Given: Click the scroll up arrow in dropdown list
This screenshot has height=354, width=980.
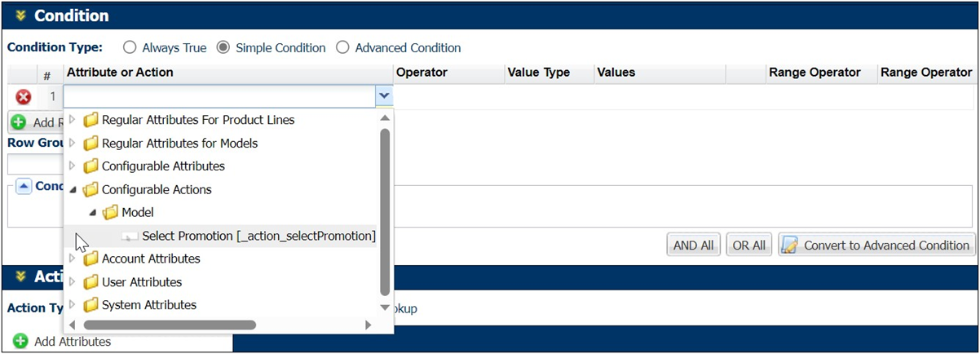Looking at the screenshot, I should pyautogui.click(x=385, y=117).
